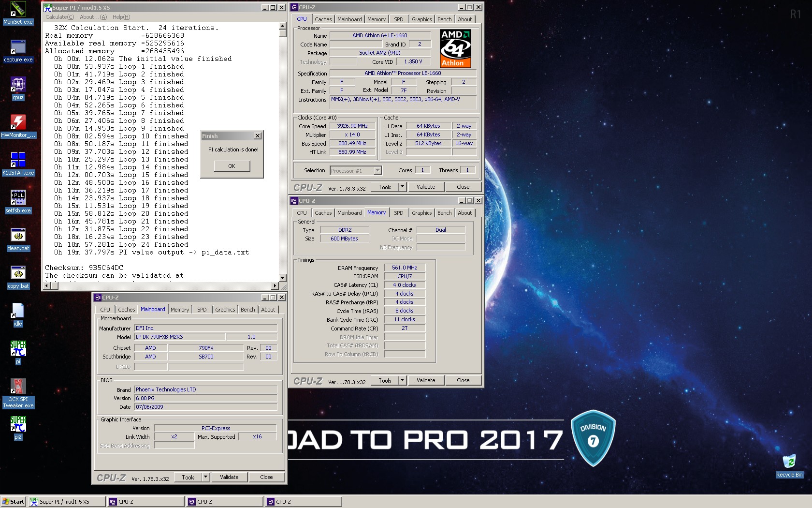The image size is (812, 508).
Task: Switch to CPU tab in Mainboard CPU-Z window
Action: point(105,310)
